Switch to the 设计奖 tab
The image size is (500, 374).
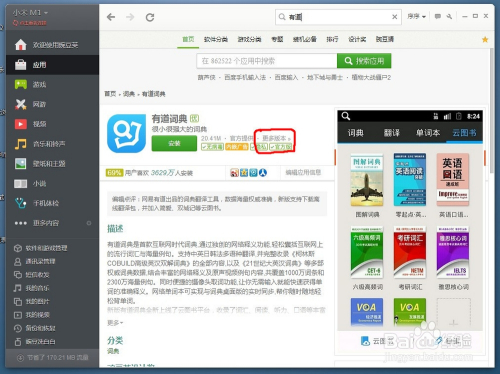(357, 39)
